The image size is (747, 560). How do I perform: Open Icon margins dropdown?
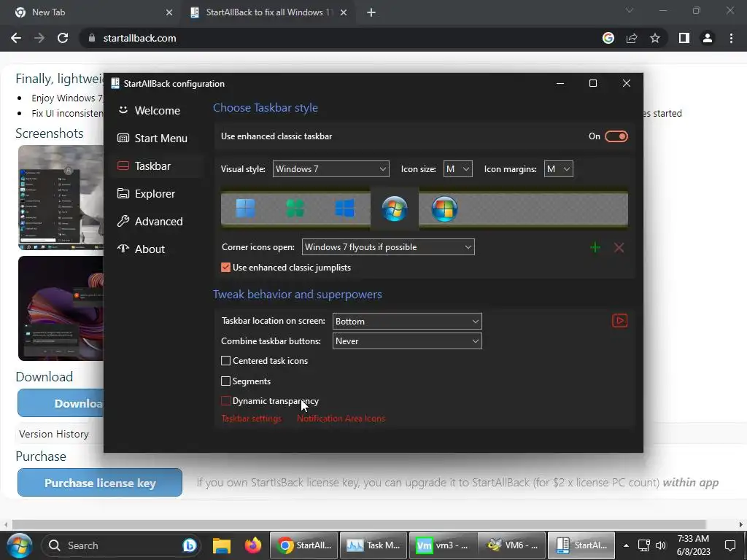tap(558, 169)
